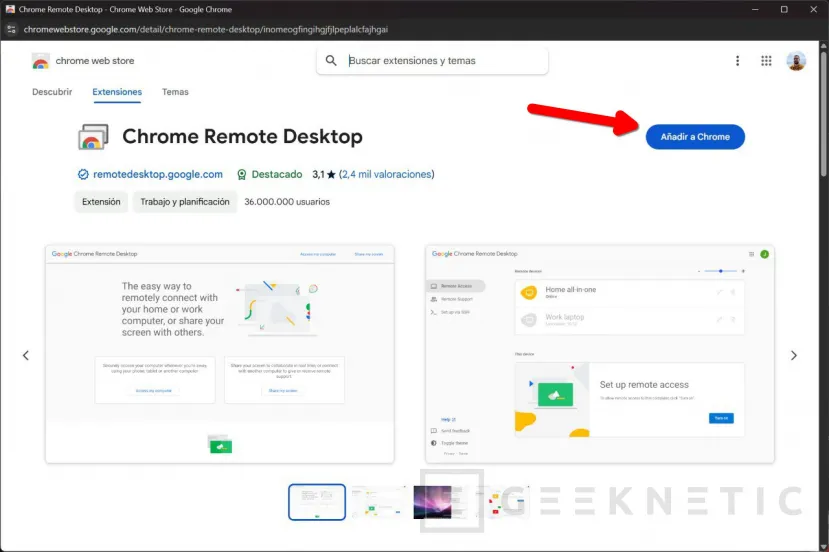
Task: Click the Chrome Remote Desktop extension icon
Action: click(93, 137)
